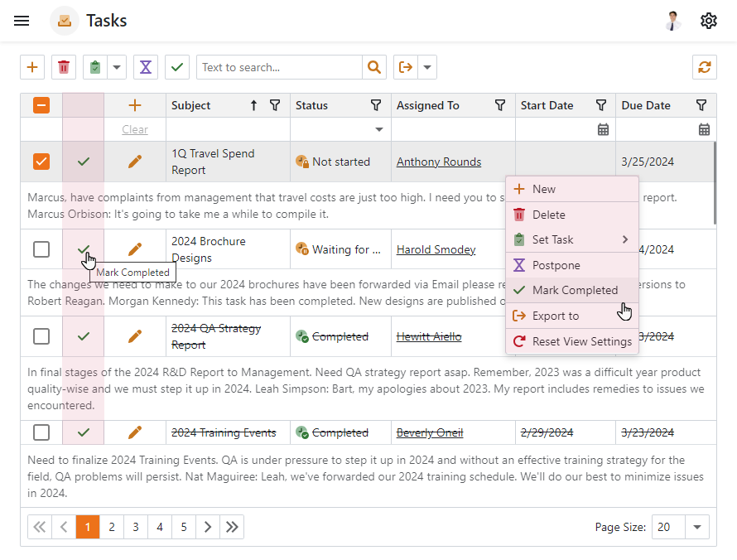Mark 2024 Brochure Designs as completed

click(x=84, y=249)
